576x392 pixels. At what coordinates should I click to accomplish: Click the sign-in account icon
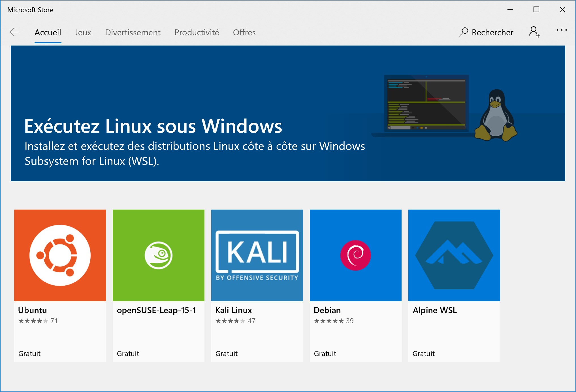point(534,32)
